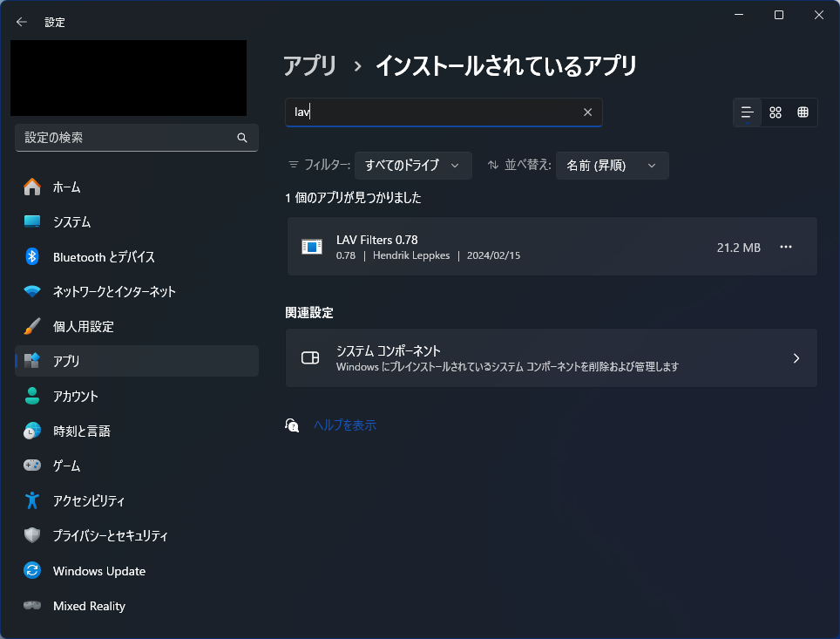This screenshot has height=639, width=840.
Task: Click the help icon beside the help link
Action: coord(292,425)
